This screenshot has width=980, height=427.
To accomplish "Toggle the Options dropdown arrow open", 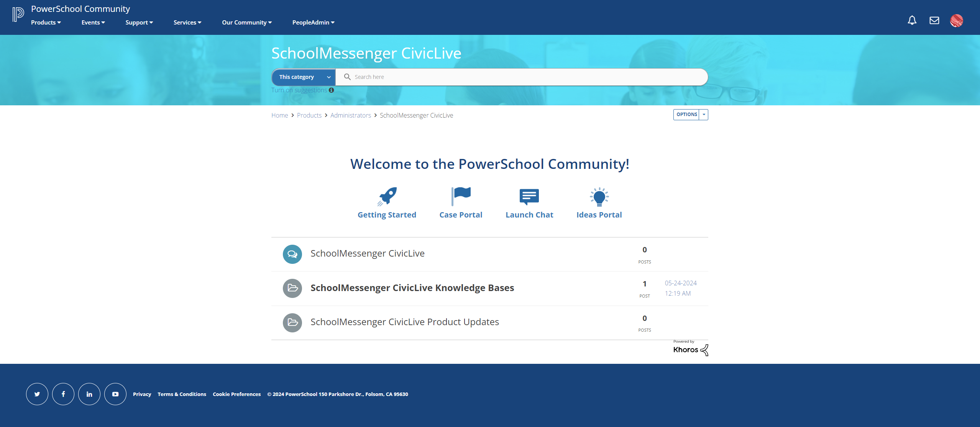I will (704, 114).
